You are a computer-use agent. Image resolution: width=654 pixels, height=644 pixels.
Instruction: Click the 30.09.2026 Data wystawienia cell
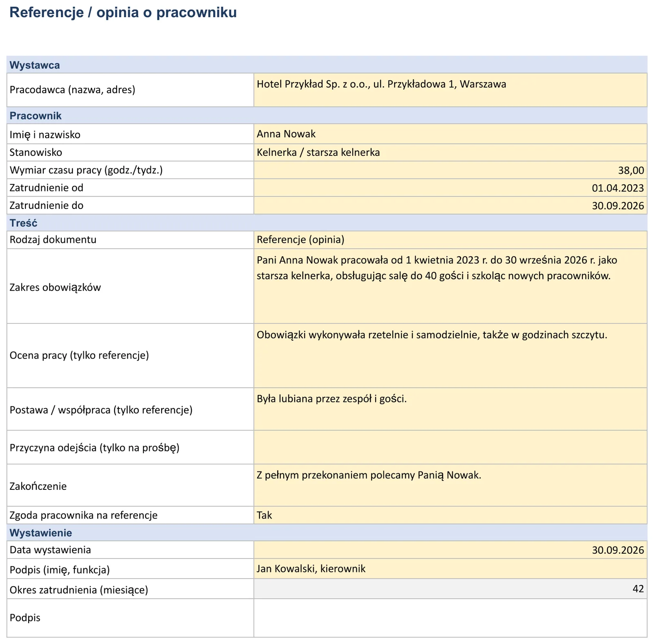coord(450,550)
